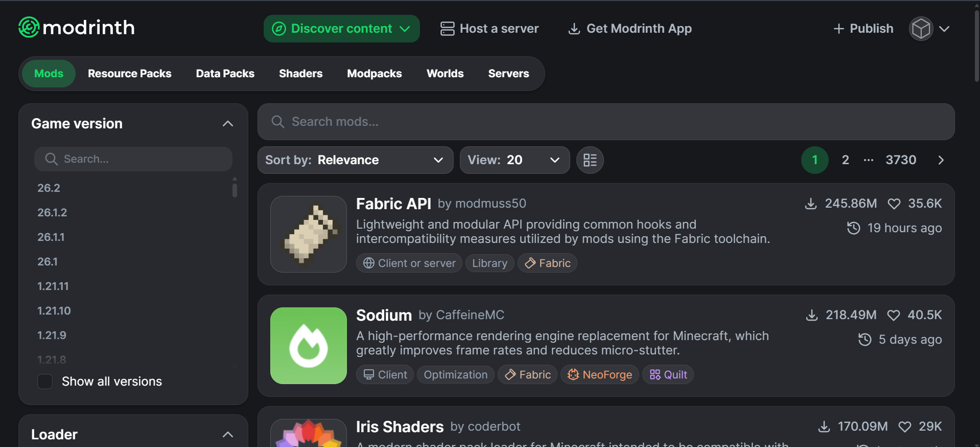Switch to the Resource Packs tab
980x447 pixels.
point(130,74)
